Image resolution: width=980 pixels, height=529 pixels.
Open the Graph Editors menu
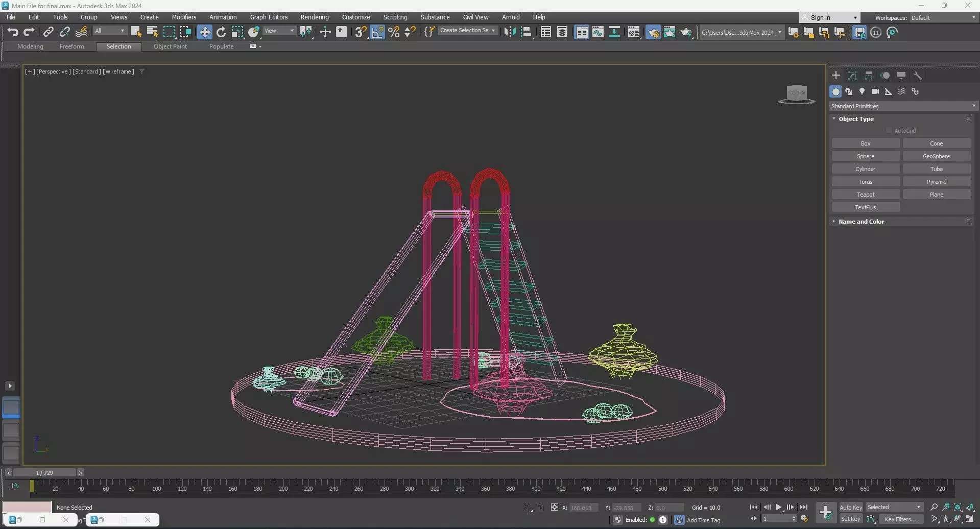[x=269, y=17]
